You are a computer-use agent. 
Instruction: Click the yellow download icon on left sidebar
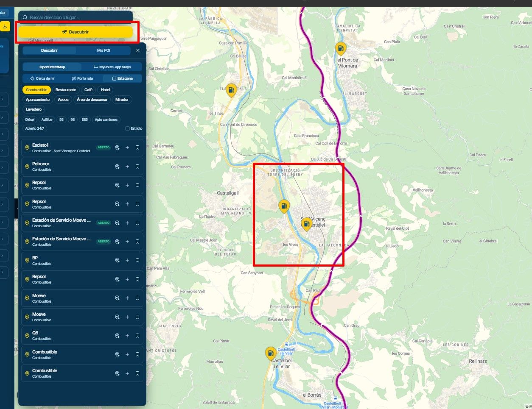(5, 26)
